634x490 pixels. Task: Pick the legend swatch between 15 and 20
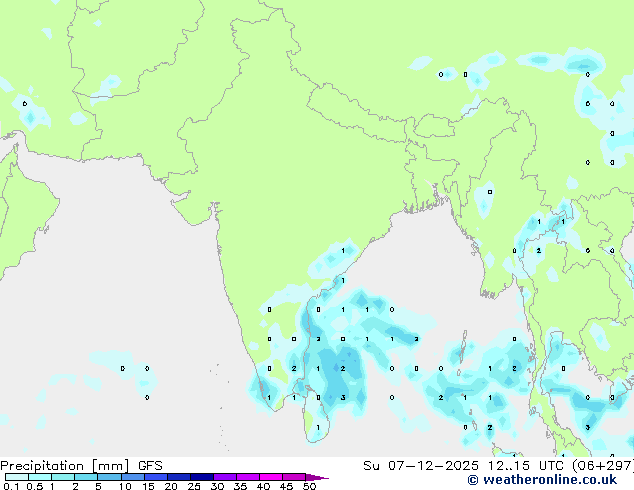(156, 477)
